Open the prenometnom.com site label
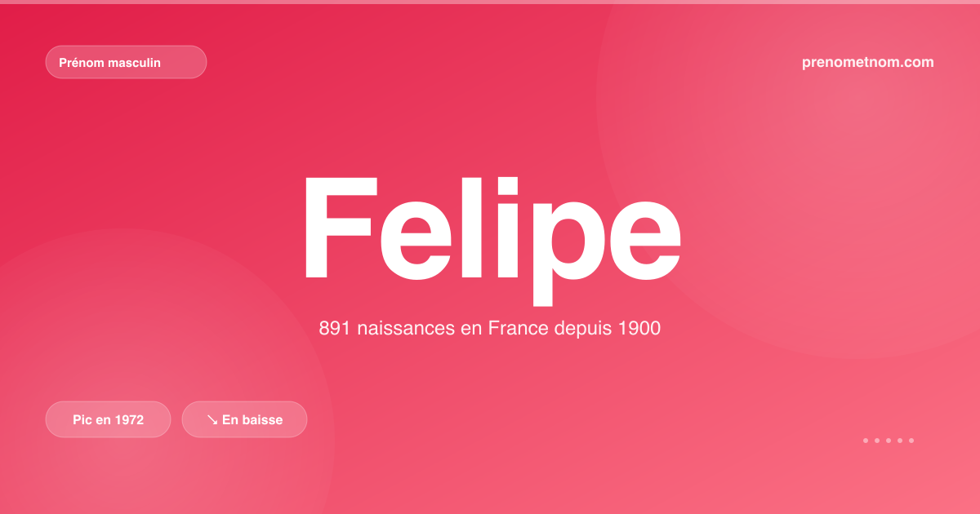Viewport: 980px width, 514px height. 868,62
